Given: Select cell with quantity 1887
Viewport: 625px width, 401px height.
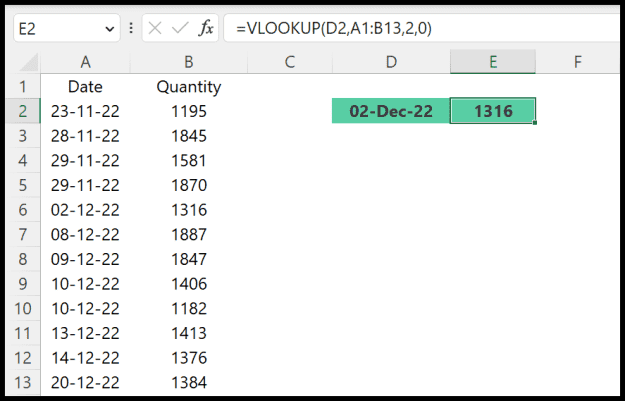Looking at the screenshot, I should click(x=188, y=235).
